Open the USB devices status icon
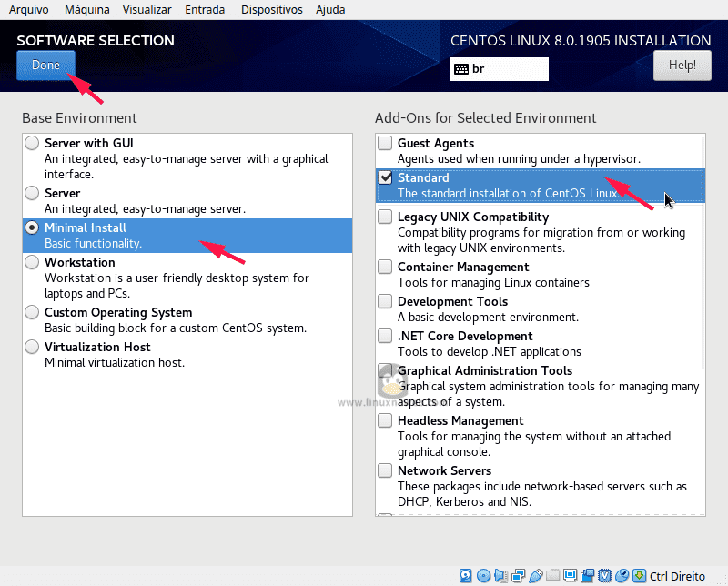This screenshot has width=728, height=586. click(535, 576)
